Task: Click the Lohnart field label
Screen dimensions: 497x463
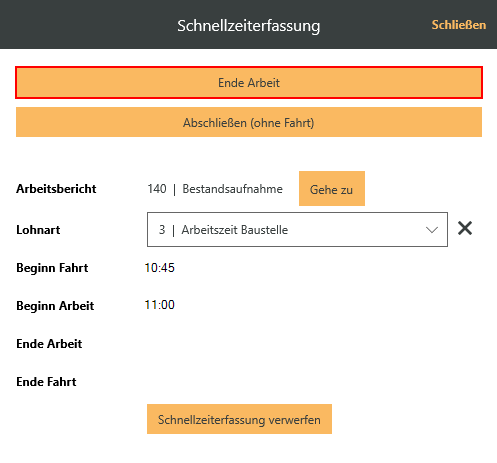Action: pos(38,230)
